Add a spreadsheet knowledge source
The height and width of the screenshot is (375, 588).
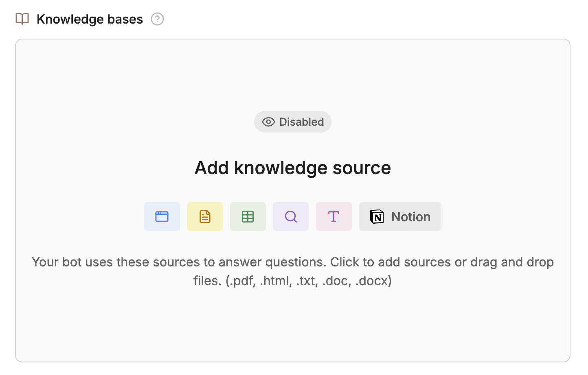click(x=248, y=216)
